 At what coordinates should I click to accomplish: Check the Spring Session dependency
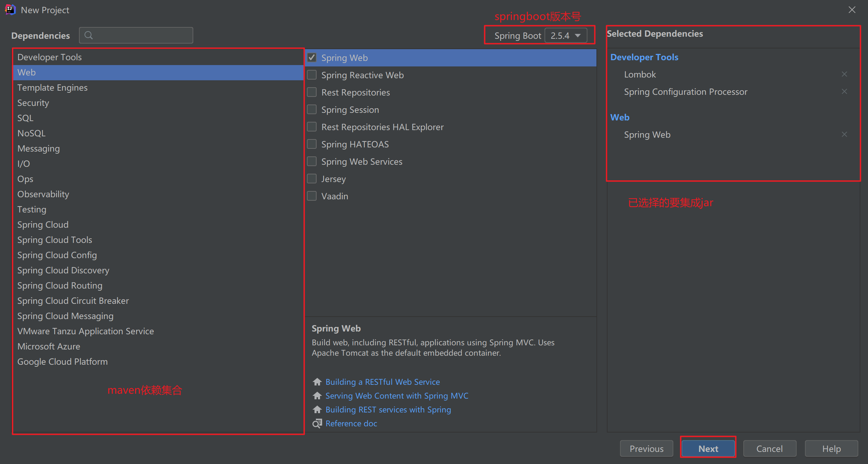pyautogui.click(x=312, y=109)
